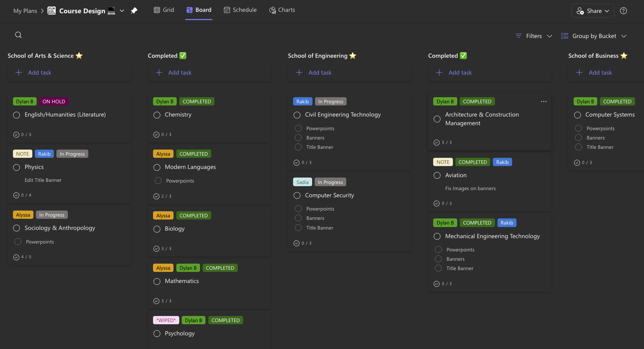This screenshot has height=349, width=644.
Task: Click the Rakib label on Aviation card
Action: coord(502,162)
